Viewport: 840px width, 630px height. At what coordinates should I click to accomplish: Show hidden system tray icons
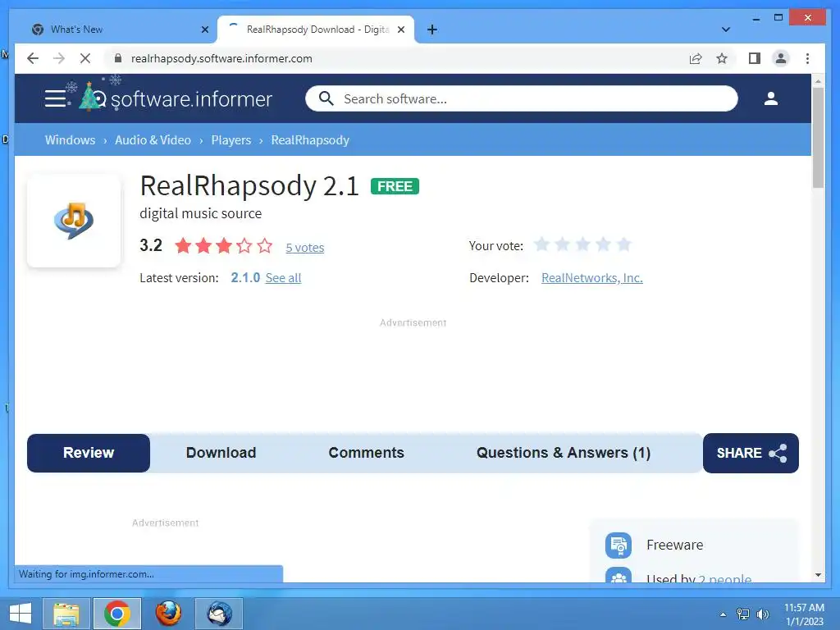724,614
